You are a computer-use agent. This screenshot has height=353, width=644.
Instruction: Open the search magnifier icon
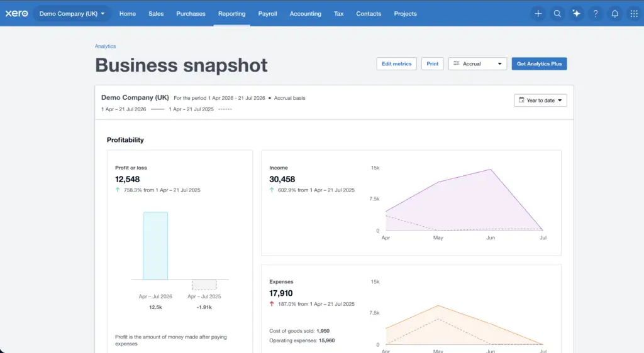[557, 14]
